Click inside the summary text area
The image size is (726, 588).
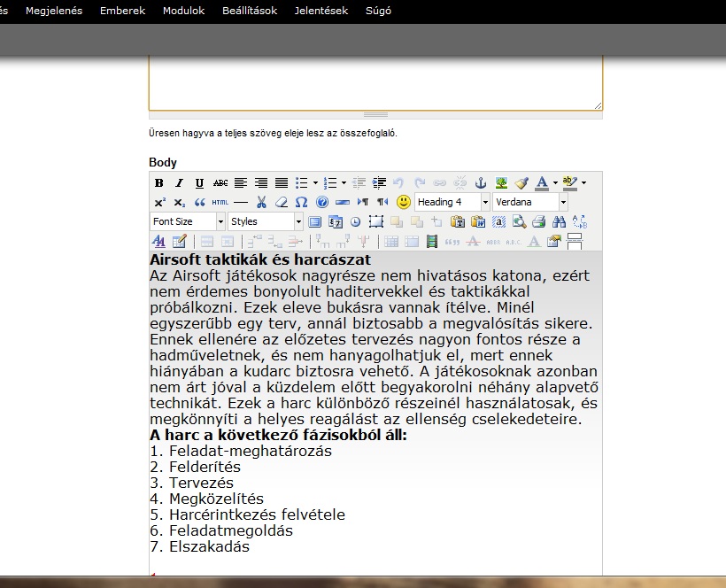click(x=375, y=82)
